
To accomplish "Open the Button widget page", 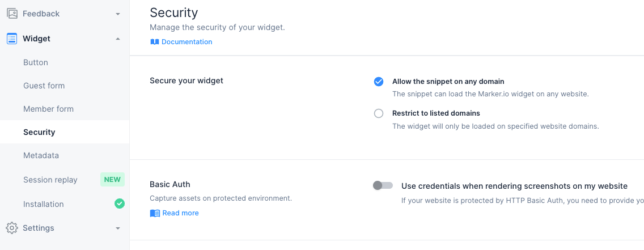I will (x=36, y=62).
